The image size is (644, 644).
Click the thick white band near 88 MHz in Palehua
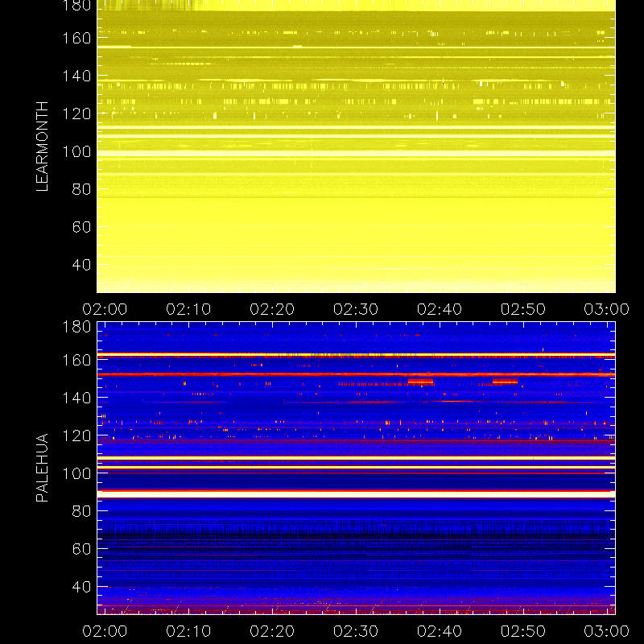tap(356, 494)
